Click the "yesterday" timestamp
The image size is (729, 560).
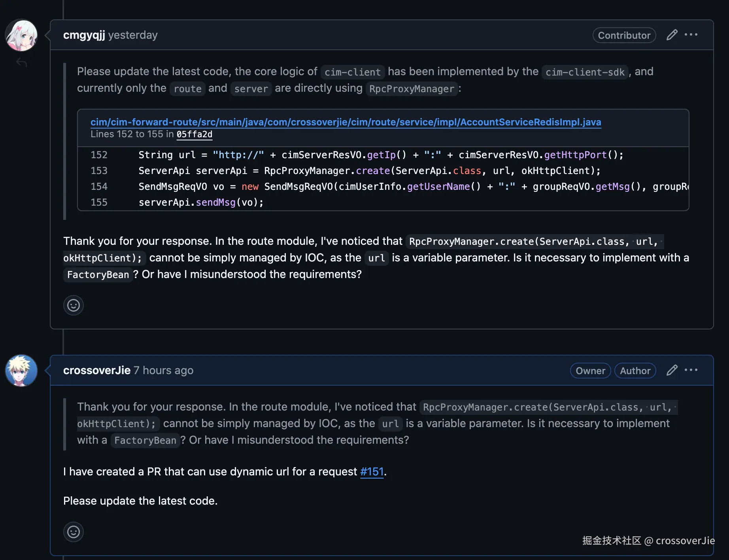click(133, 35)
